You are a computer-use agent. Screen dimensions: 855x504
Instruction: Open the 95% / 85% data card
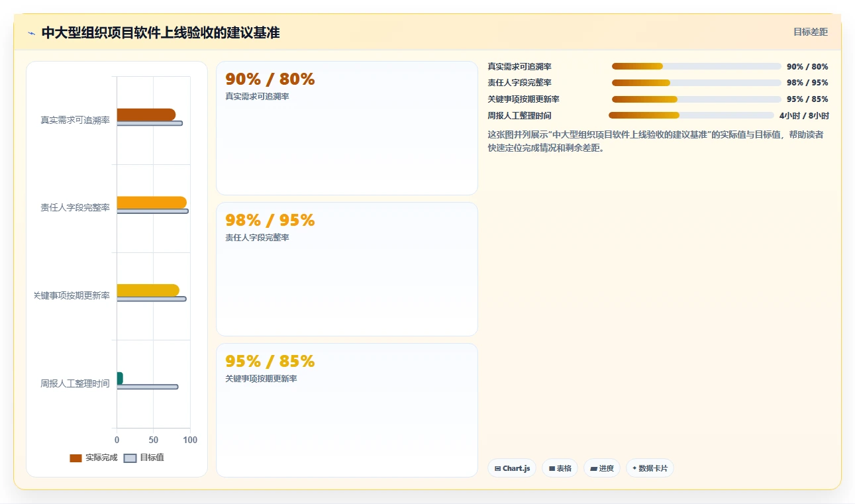(x=347, y=411)
